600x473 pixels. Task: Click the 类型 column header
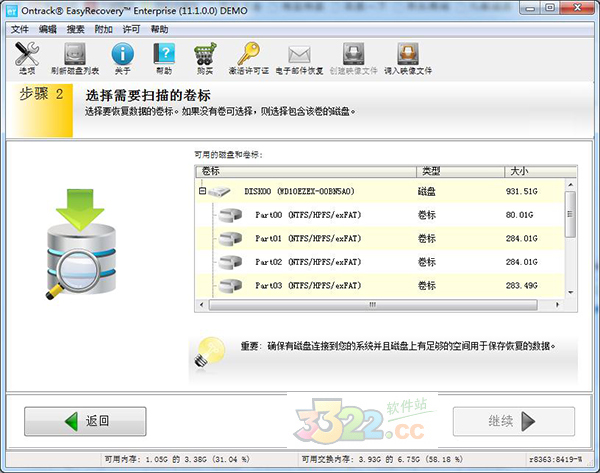460,171
